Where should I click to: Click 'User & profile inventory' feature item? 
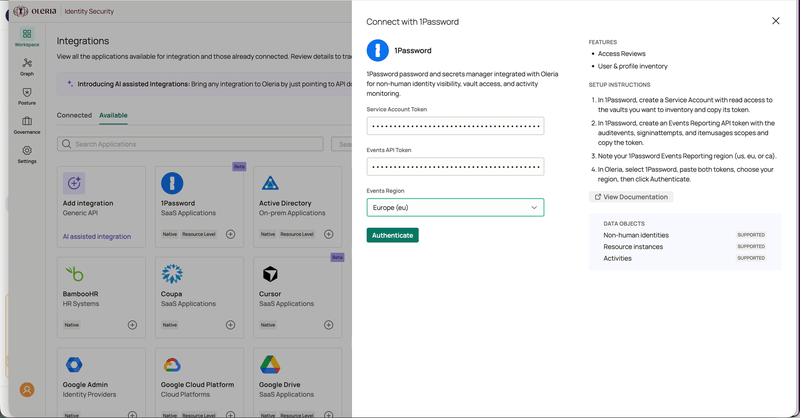click(633, 66)
